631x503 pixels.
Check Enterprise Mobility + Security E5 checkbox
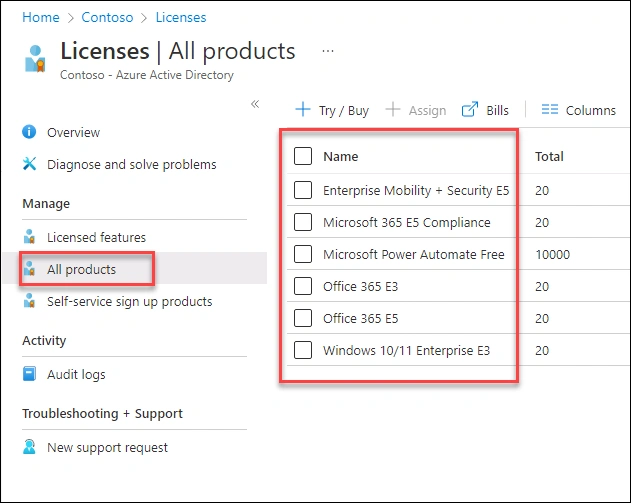click(x=303, y=190)
